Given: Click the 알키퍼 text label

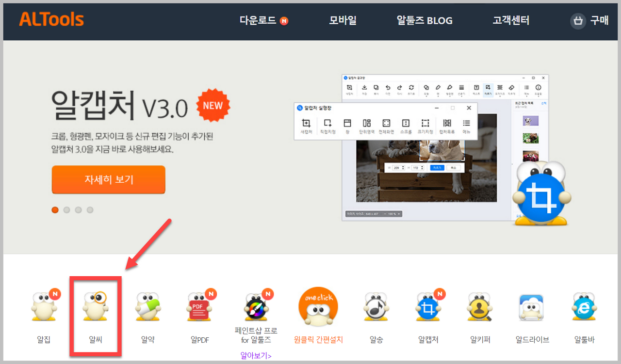Looking at the screenshot, I should (480, 340).
